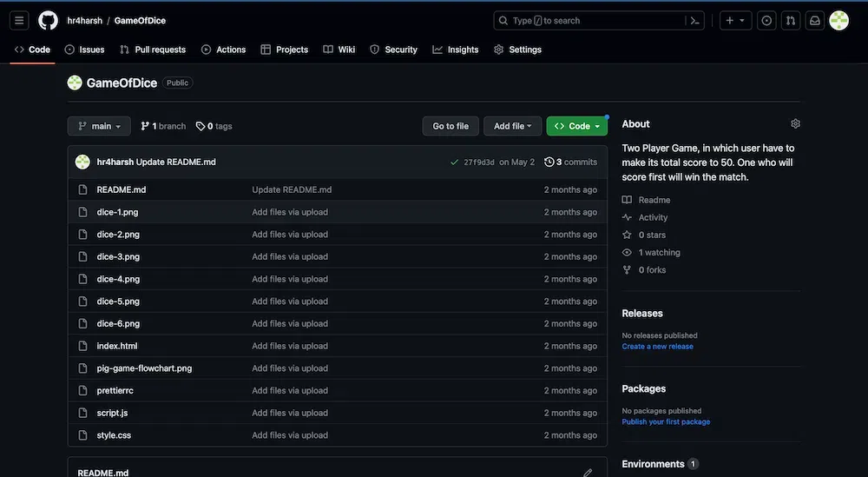Open the dice-4.png file

click(x=118, y=279)
